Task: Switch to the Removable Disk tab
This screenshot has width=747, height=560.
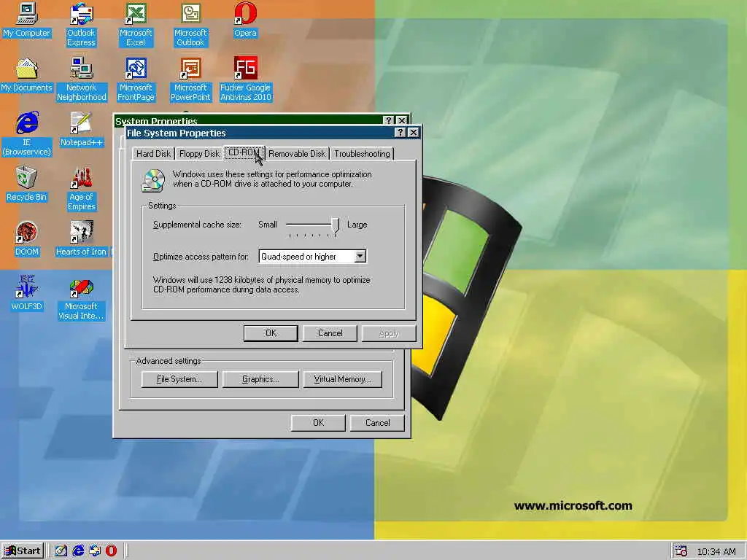Action: click(297, 153)
